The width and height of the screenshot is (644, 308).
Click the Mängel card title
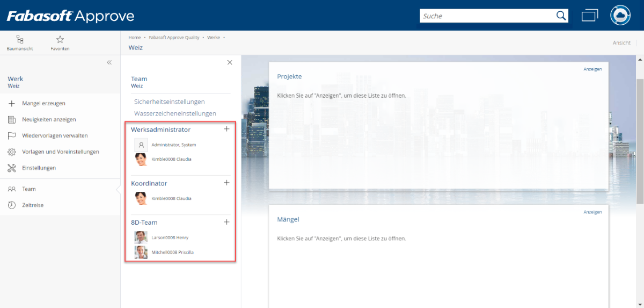pos(288,219)
